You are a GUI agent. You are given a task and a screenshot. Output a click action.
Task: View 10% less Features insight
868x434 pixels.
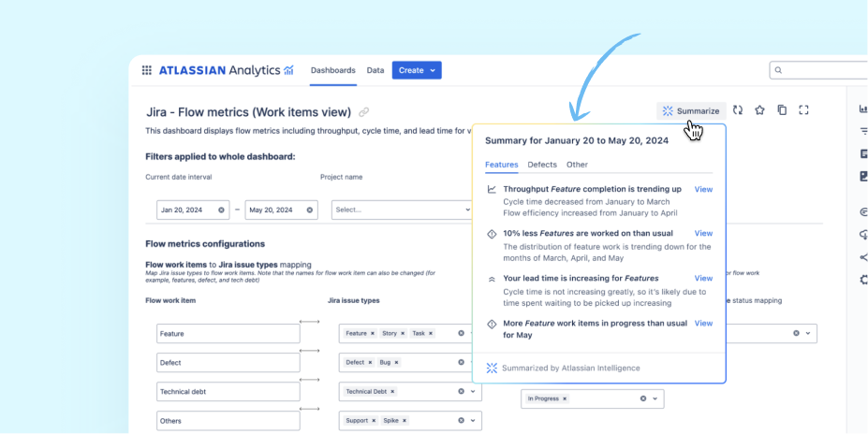(x=703, y=233)
